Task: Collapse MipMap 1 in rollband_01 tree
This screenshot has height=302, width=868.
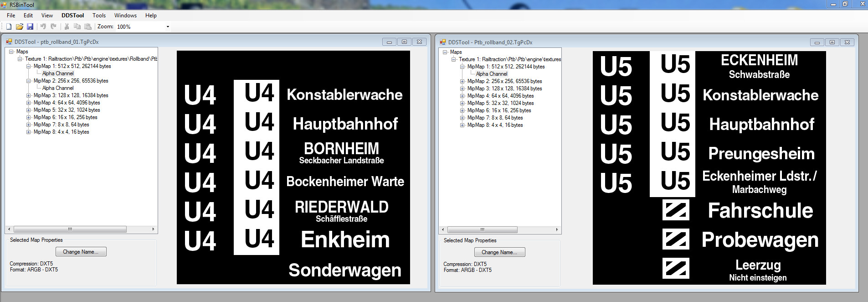Action: 28,66
